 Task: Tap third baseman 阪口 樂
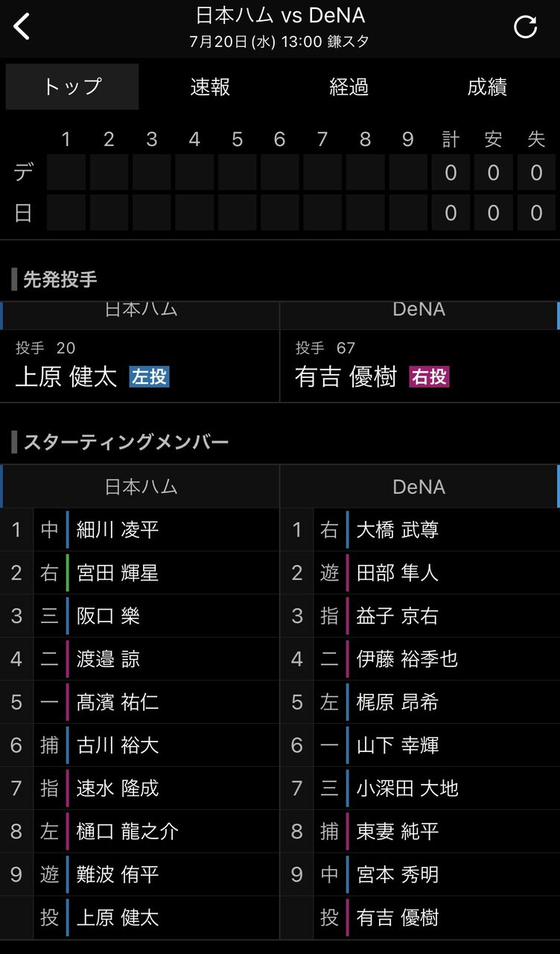tap(109, 616)
